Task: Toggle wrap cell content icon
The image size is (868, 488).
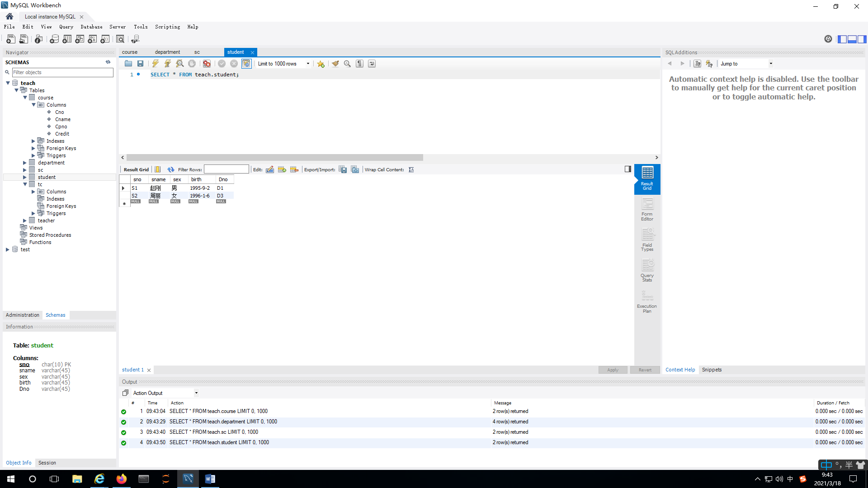Action: tap(411, 169)
